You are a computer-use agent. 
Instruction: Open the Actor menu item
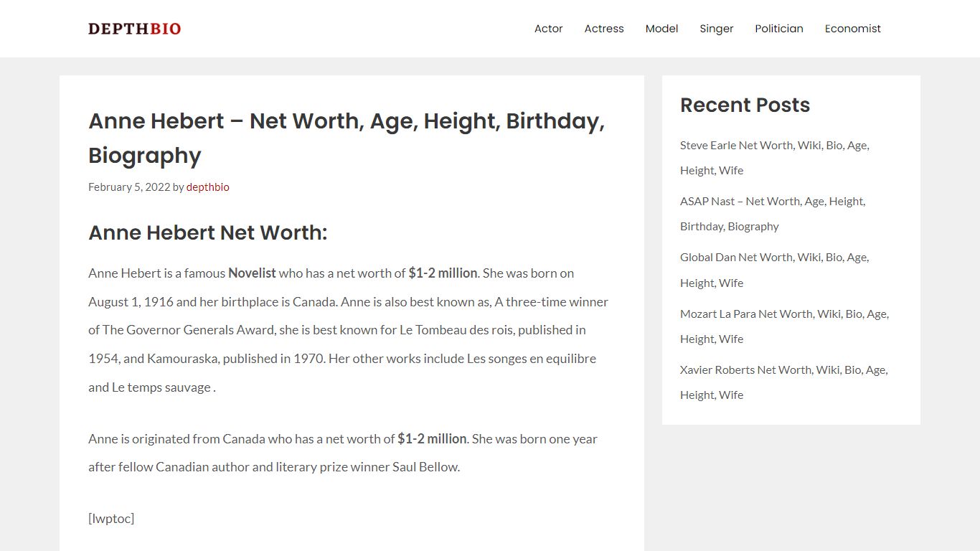tap(548, 29)
